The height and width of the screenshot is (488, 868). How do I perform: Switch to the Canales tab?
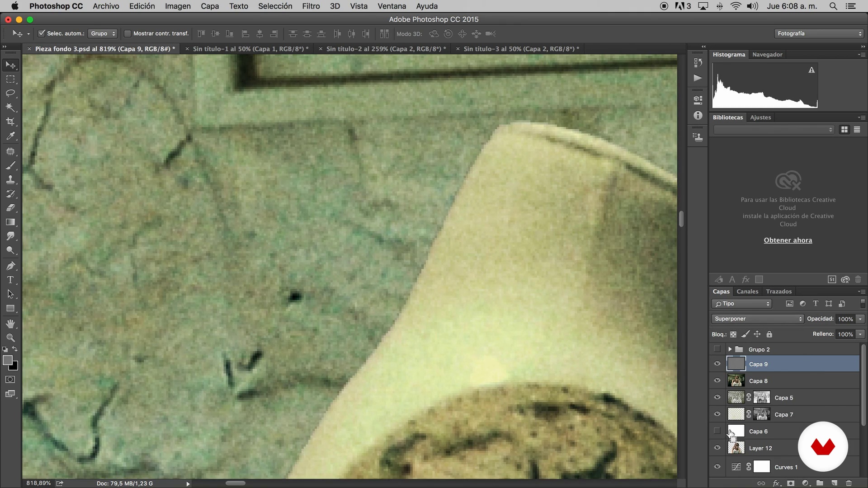pos(747,291)
